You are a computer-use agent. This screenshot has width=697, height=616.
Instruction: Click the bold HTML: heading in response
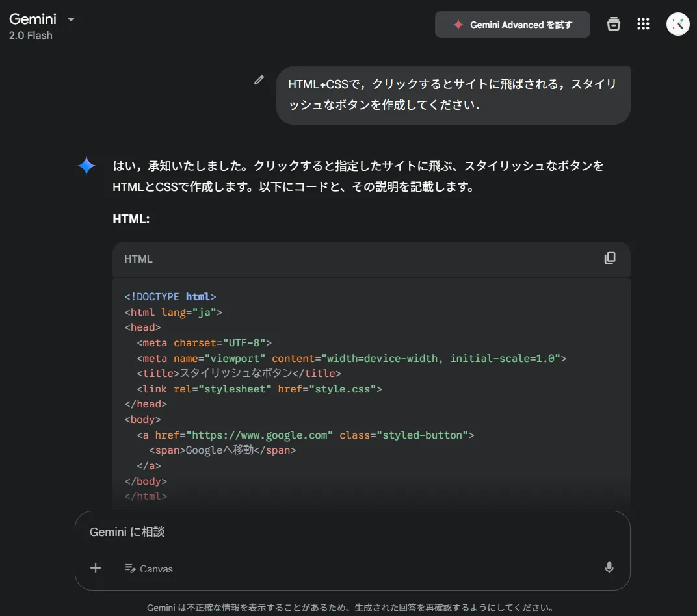[131, 219]
